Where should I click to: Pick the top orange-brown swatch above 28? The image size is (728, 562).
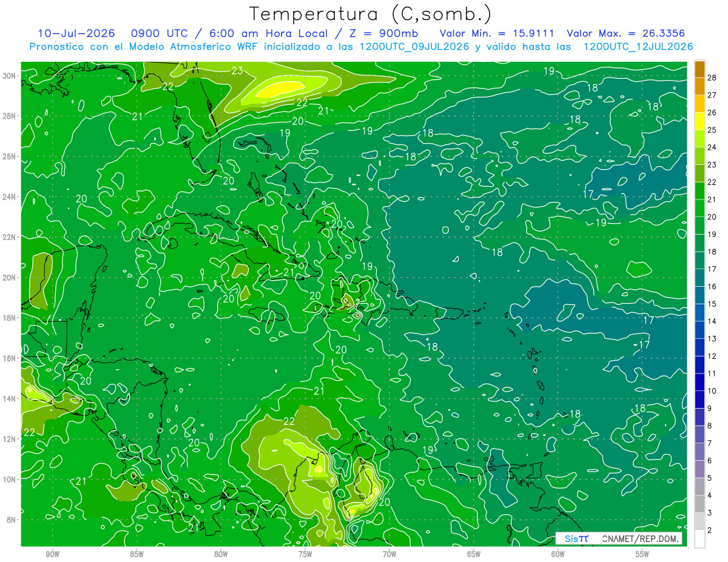[699, 69]
